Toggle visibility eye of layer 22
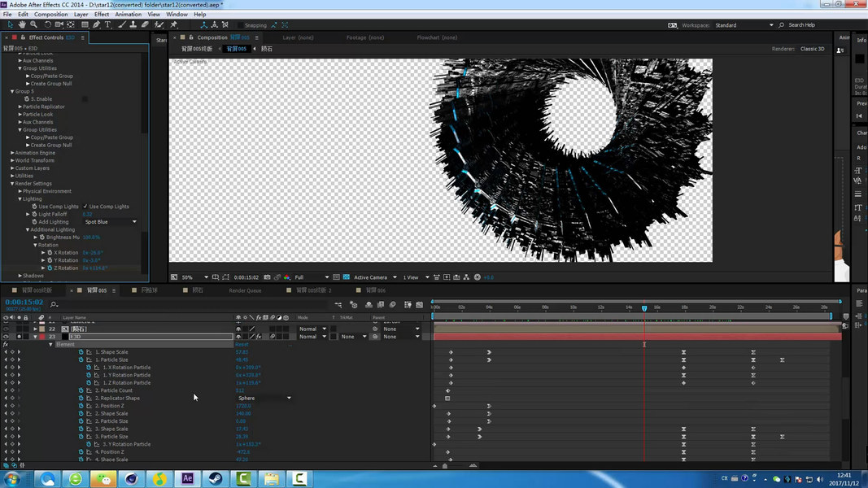This screenshot has height=488, width=868. pos(6,329)
